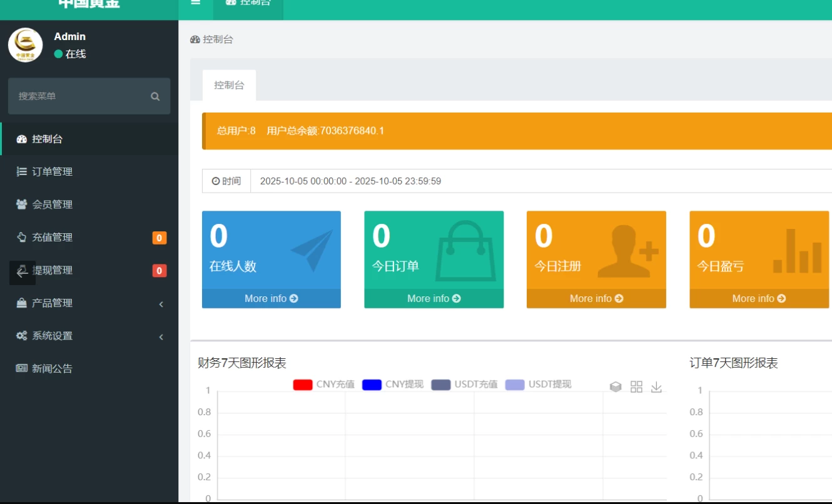Click More info under 在线人数
This screenshot has width=832, height=504.
(x=271, y=298)
